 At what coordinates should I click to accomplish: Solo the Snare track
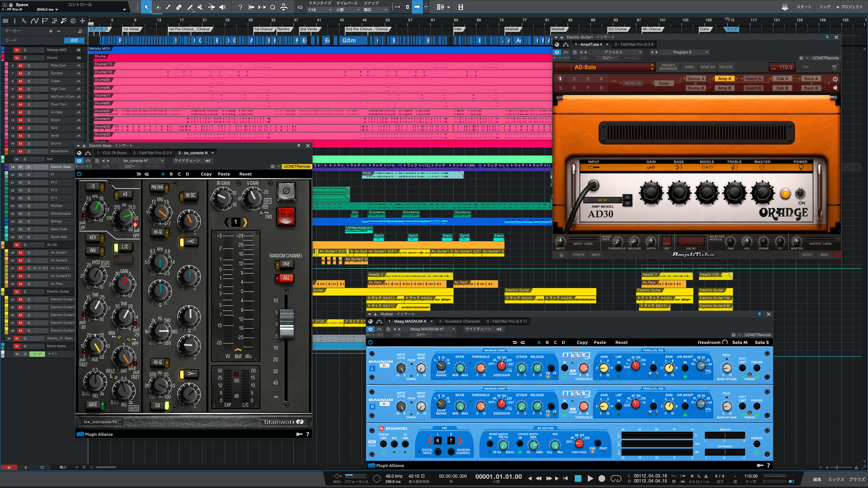28,120
